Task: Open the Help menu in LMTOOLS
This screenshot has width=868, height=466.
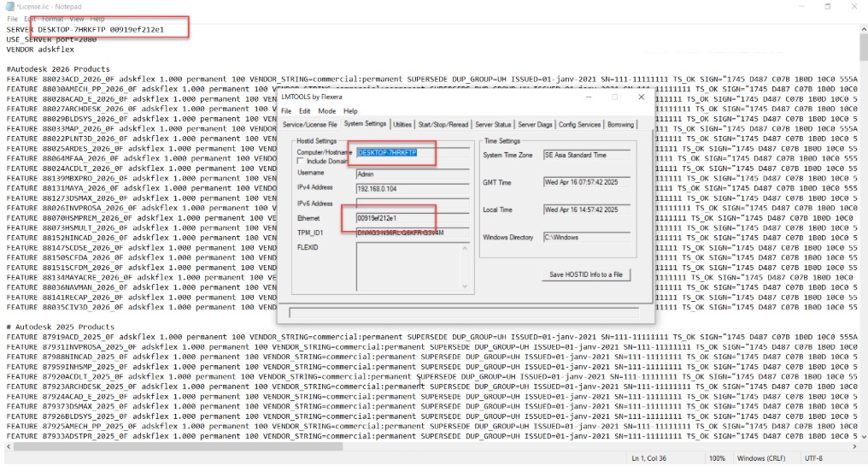Action: click(x=350, y=111)
